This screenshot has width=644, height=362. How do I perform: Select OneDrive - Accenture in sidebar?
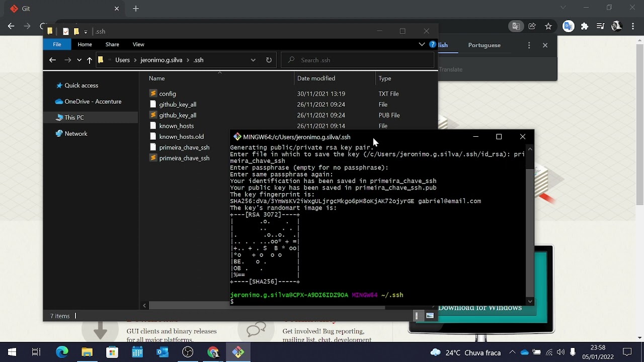point(93,102)
